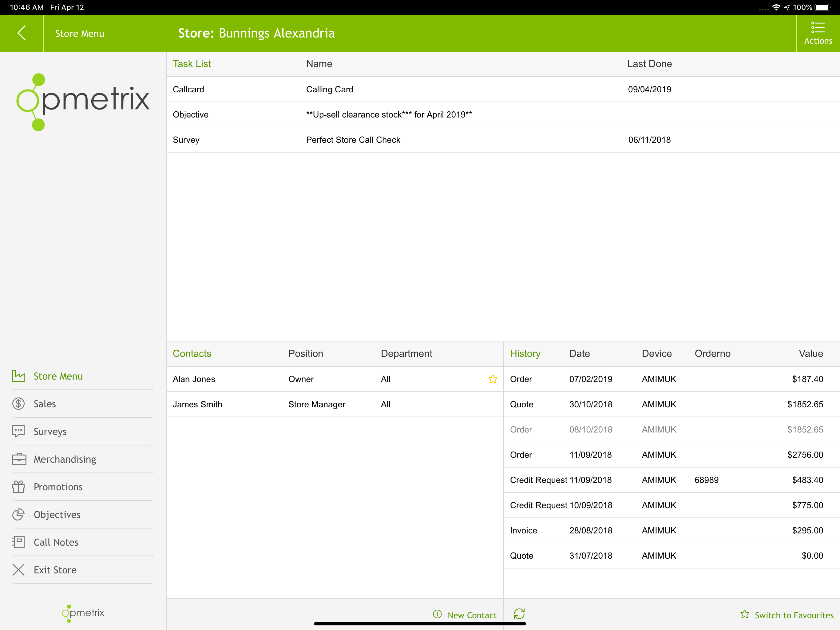Click the large Opmetrix logo

83,102
